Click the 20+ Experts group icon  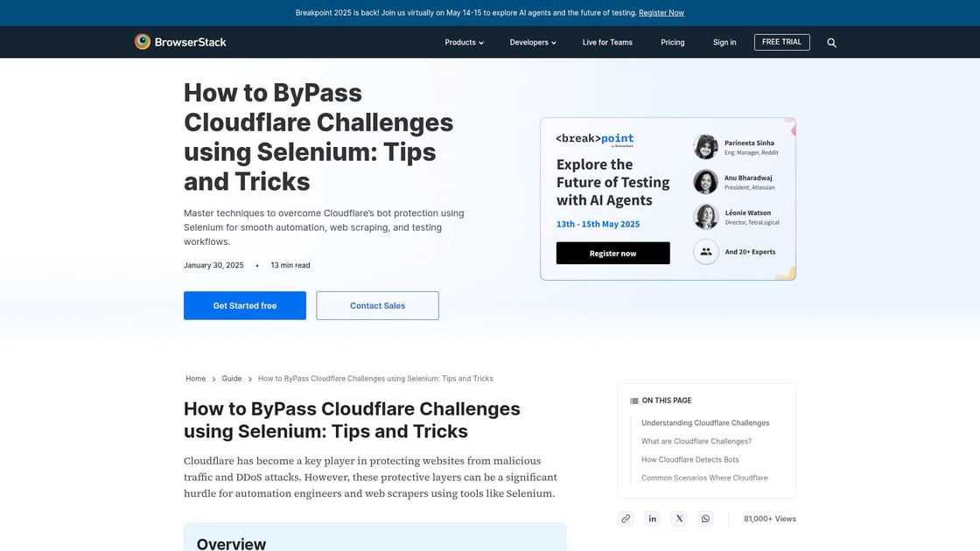705,252
